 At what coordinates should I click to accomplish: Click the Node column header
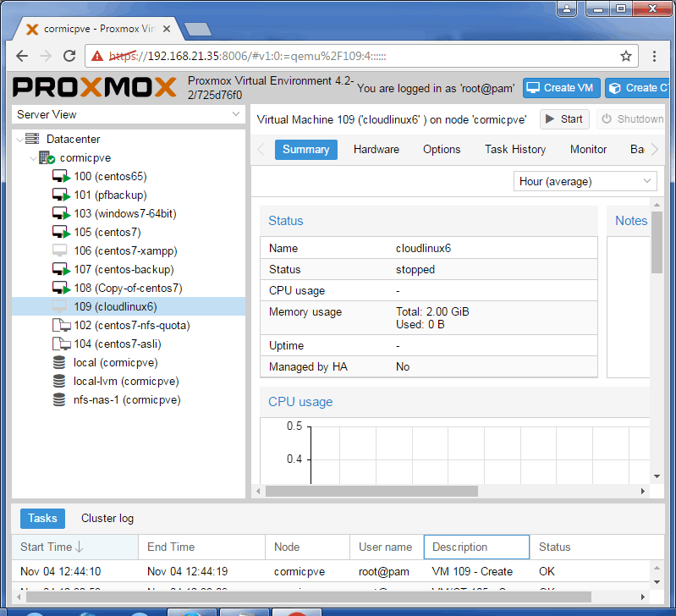tap(307, 547)
